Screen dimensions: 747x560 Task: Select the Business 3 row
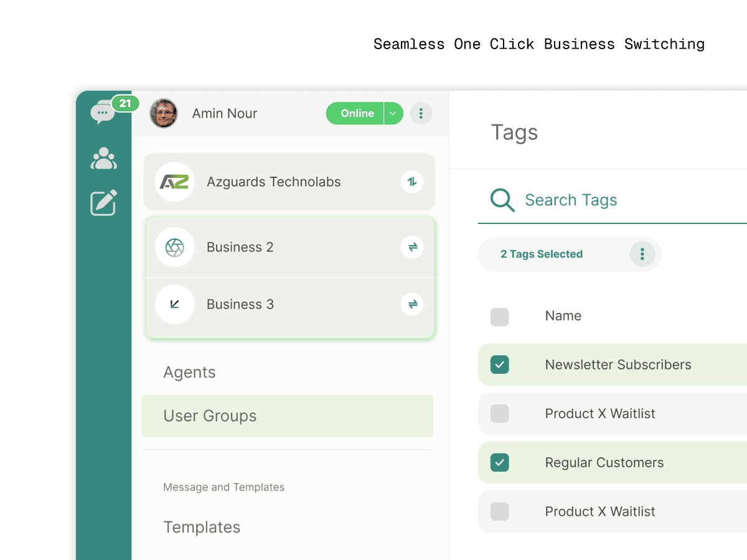[290, 307]
